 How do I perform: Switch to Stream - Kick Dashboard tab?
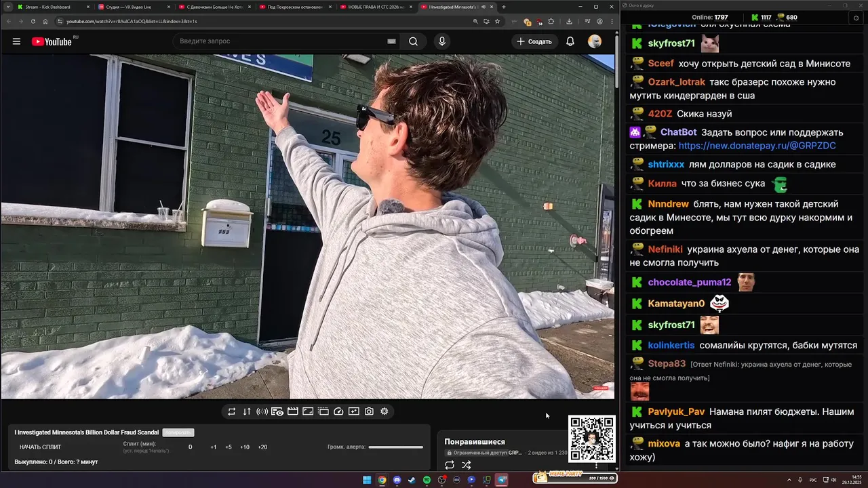click(x=54, y=7)
